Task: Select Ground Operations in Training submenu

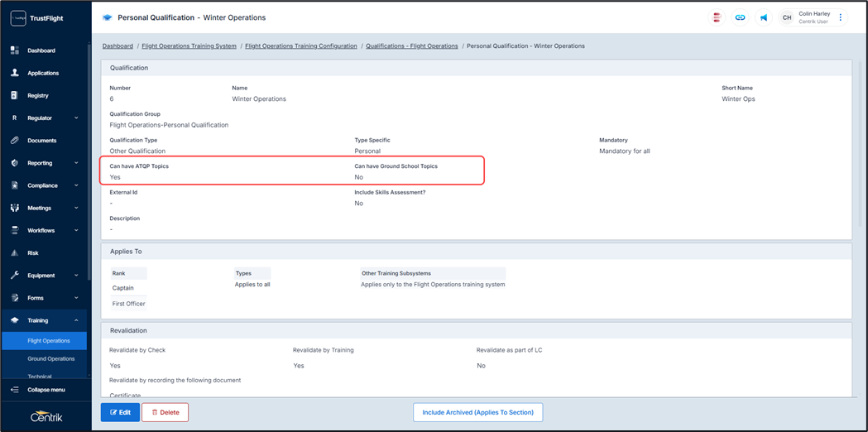Action: tap(50, 359)
